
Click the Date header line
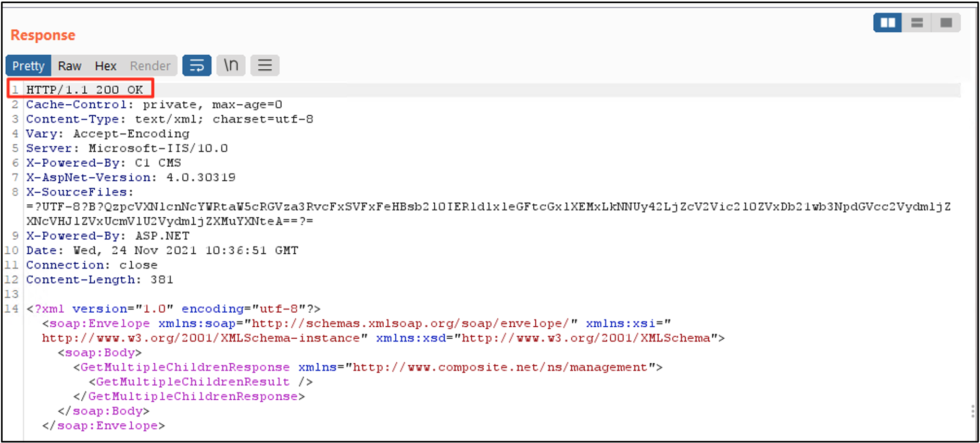pos(162,250)
